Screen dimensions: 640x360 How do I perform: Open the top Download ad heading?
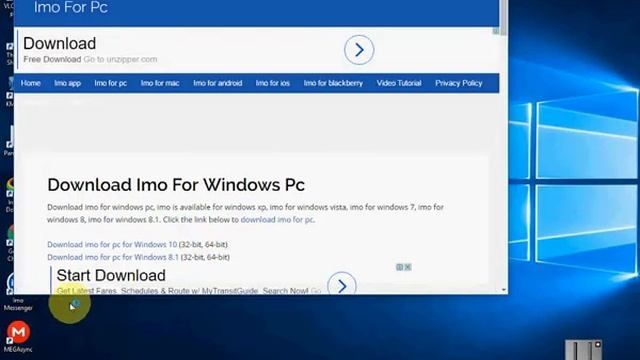point(60,43)
